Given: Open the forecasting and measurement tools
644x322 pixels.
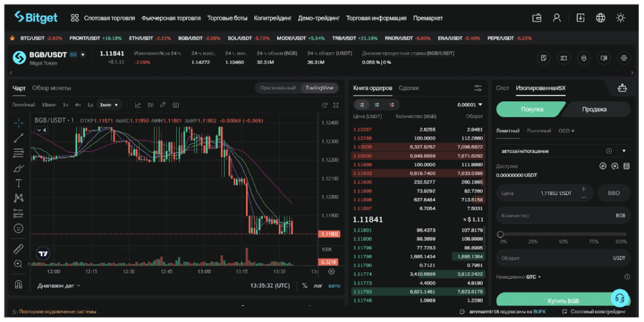Looking at the screenshot, I should coord(18,213).
